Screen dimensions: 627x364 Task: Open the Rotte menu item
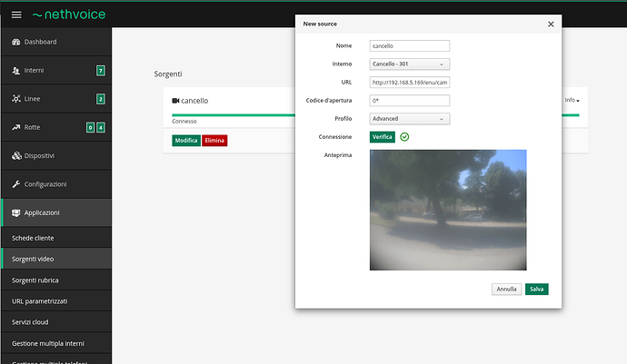click(56, 127)
